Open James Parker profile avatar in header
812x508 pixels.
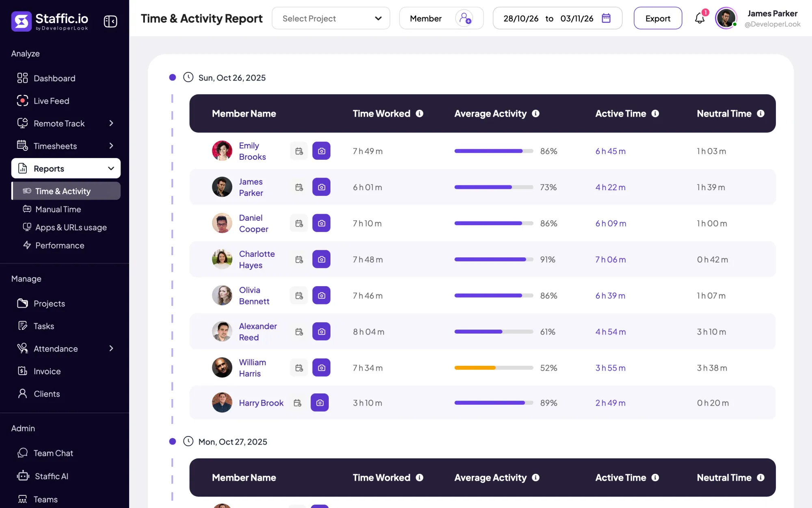click(x=726, y=18)
